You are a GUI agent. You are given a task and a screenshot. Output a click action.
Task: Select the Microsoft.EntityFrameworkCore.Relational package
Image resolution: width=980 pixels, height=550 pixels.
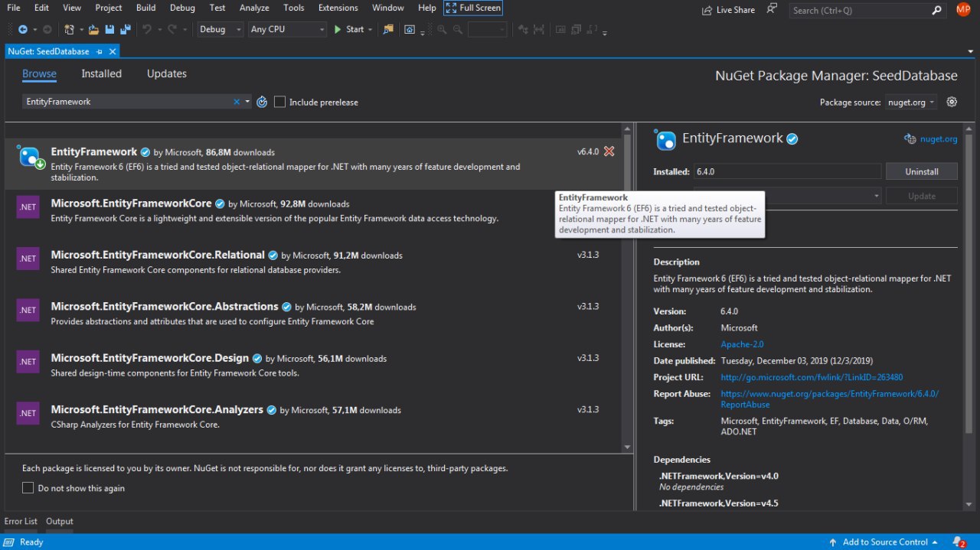tap(312, 262)
